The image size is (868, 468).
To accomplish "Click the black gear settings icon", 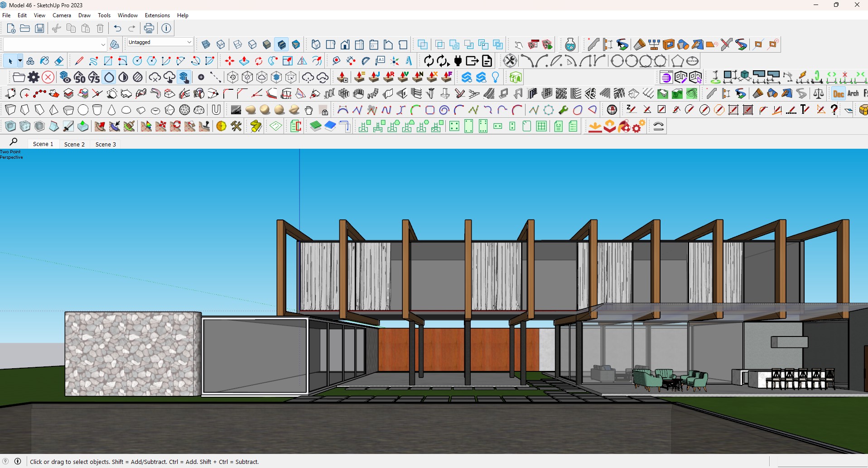I will pos(34,78).
